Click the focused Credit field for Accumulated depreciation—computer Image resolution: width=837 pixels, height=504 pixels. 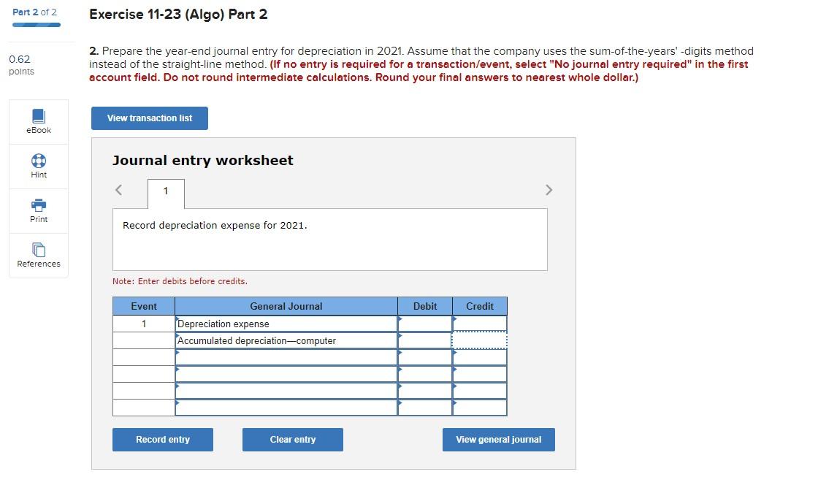coord(480,340)
